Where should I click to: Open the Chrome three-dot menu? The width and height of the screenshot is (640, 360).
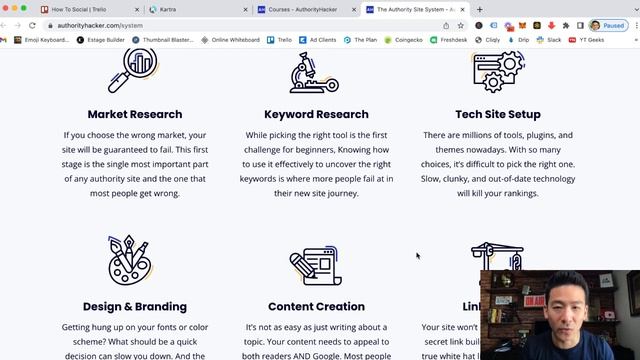pos(636,25)
